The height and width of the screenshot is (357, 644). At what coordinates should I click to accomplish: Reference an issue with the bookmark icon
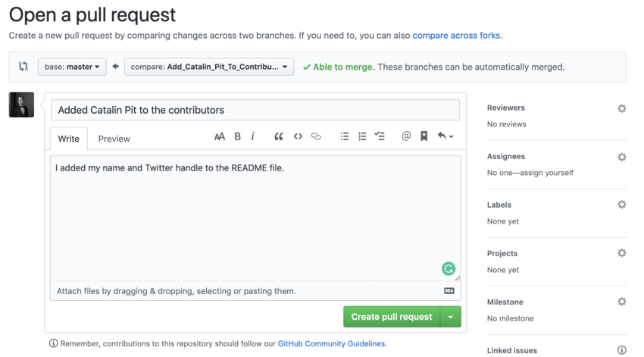(424, 136)
